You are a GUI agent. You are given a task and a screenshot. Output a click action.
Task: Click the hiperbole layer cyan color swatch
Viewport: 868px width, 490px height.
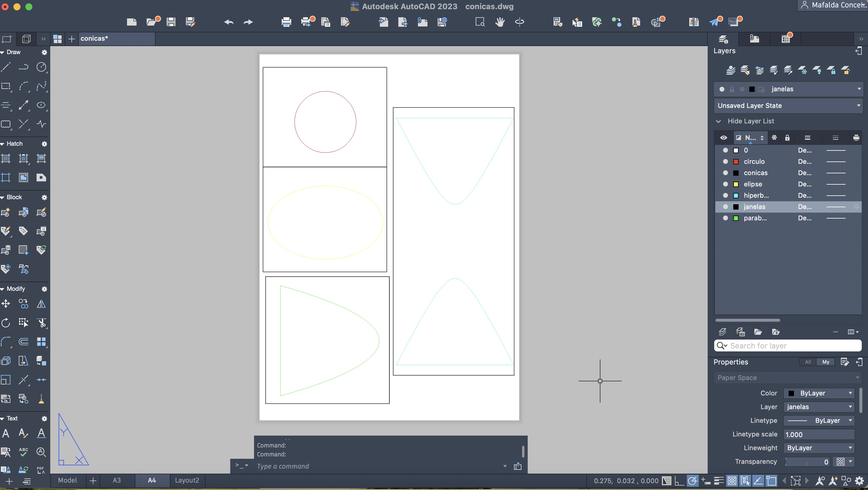click(736, 196)
